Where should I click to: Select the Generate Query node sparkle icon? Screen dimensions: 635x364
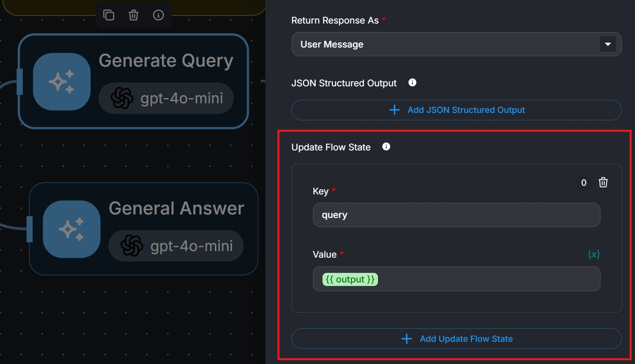point(62,82)
